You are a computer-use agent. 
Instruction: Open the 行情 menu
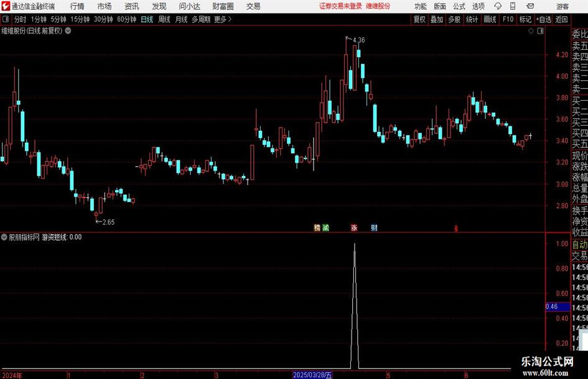[x=77, y=6]
